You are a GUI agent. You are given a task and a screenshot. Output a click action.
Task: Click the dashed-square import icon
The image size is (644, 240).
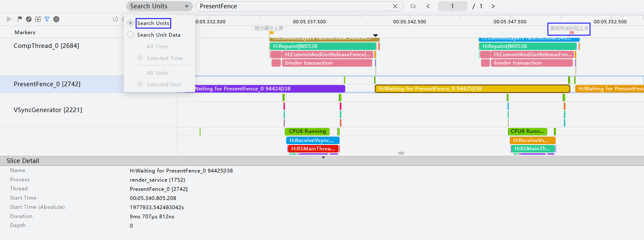point(38,19)
